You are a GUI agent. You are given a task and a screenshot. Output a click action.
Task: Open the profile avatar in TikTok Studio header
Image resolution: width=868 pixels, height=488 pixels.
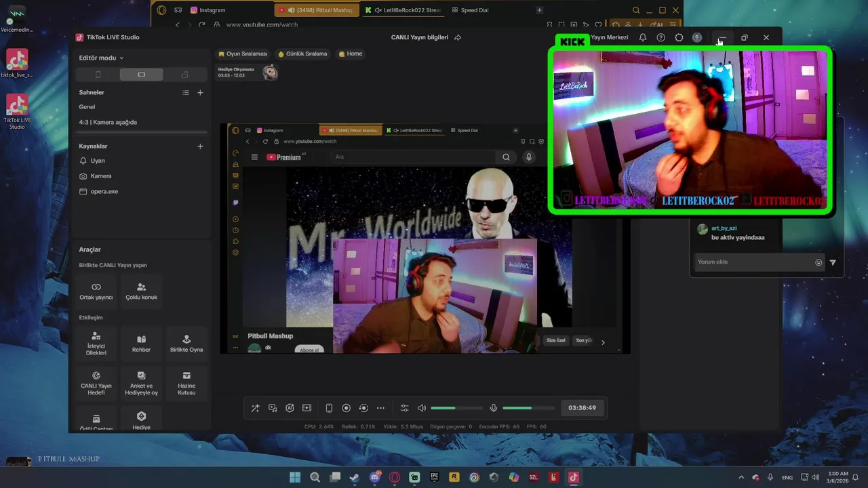tap(697, 37)
